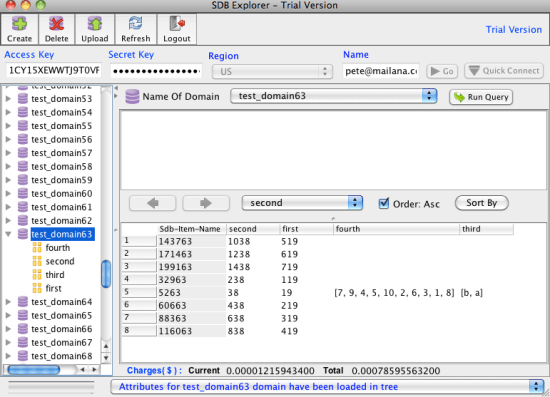Click the Secret Key password field

click(156, 71)
